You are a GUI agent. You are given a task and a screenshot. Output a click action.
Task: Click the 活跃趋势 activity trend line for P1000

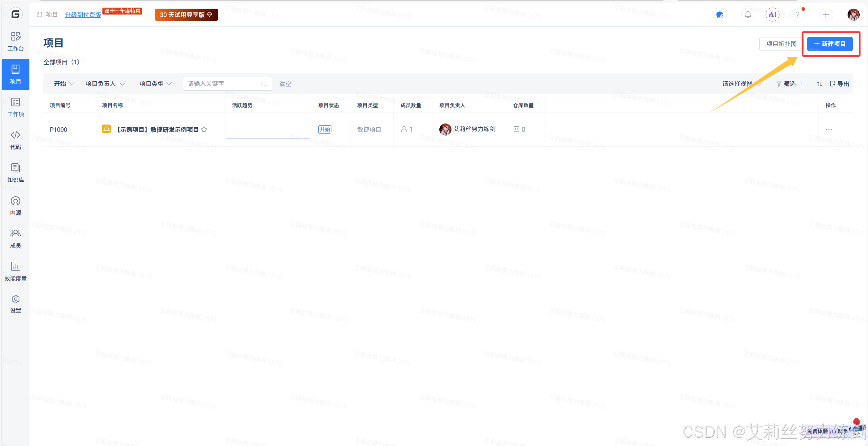[x=268, y=138]
